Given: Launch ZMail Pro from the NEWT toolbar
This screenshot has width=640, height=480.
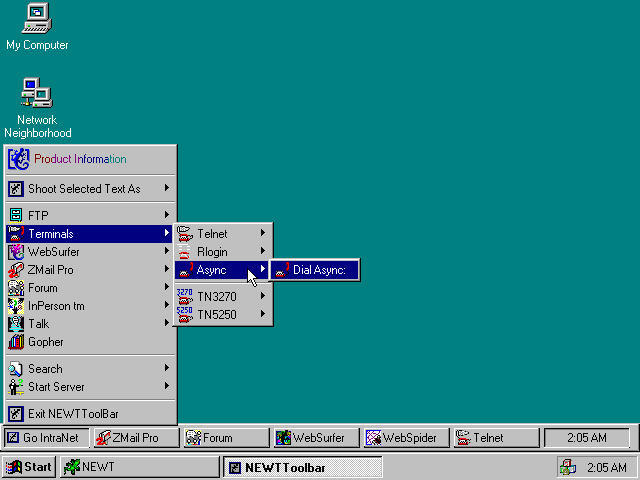Looking at the screenshot, I should (137, 438).
